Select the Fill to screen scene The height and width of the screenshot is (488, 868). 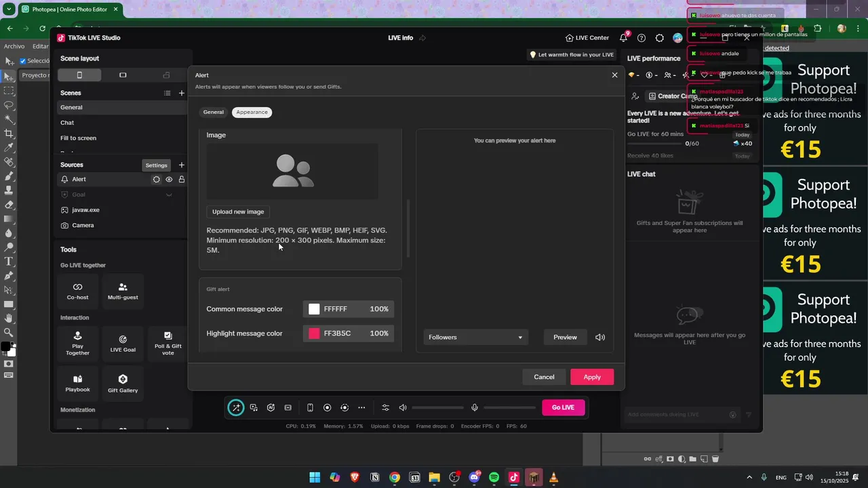pos(122,138)
